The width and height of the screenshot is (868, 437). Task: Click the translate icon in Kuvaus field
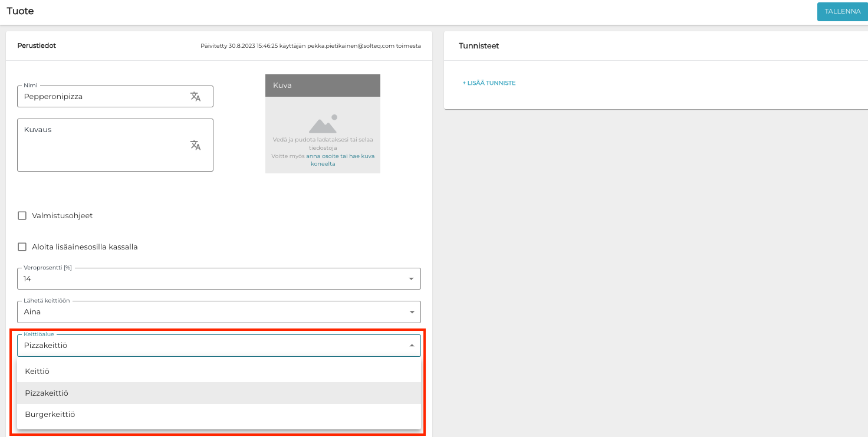pos(195,145)
